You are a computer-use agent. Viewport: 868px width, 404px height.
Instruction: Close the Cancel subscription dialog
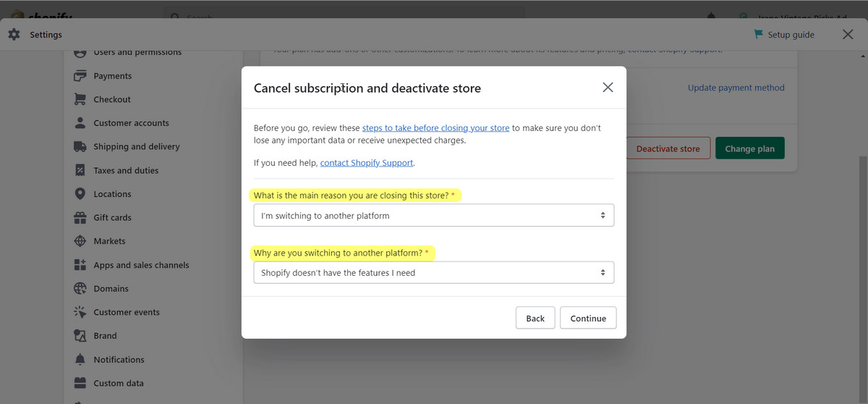tap(608, 88)
